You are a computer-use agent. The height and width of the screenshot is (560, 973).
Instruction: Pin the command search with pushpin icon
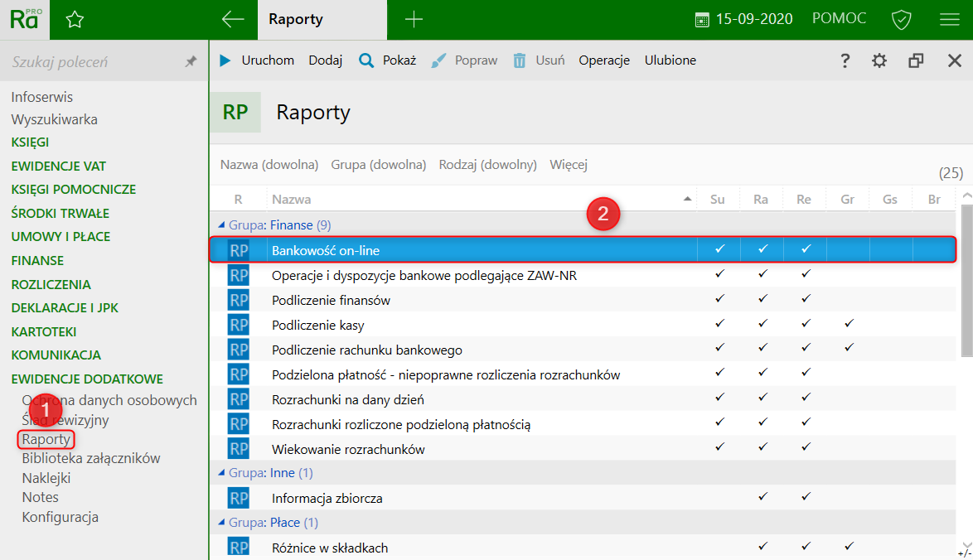click(191, 62)
